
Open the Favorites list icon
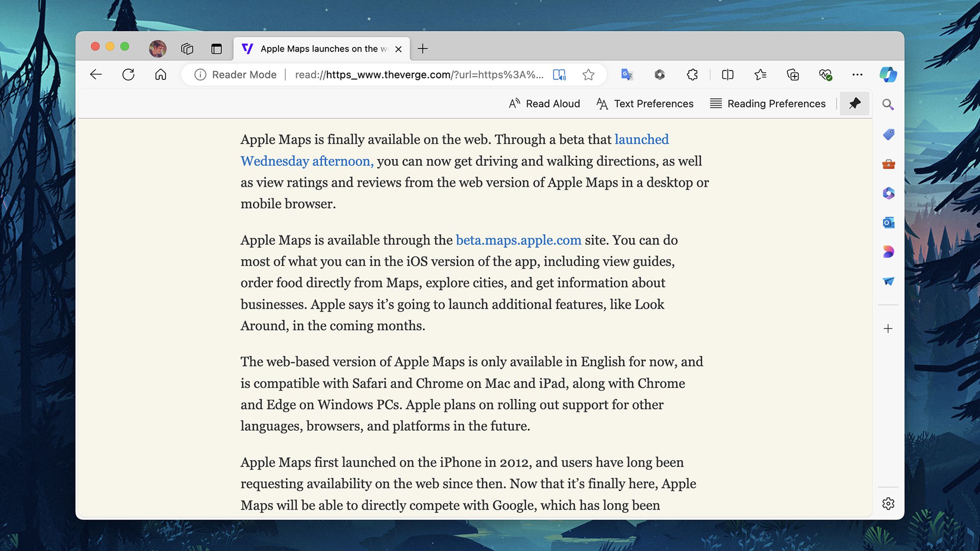pos(760,75)
